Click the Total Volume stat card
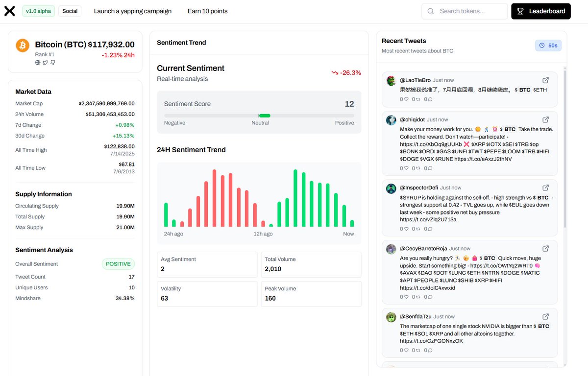Viewport: 588px width, 376px height. 311,264
